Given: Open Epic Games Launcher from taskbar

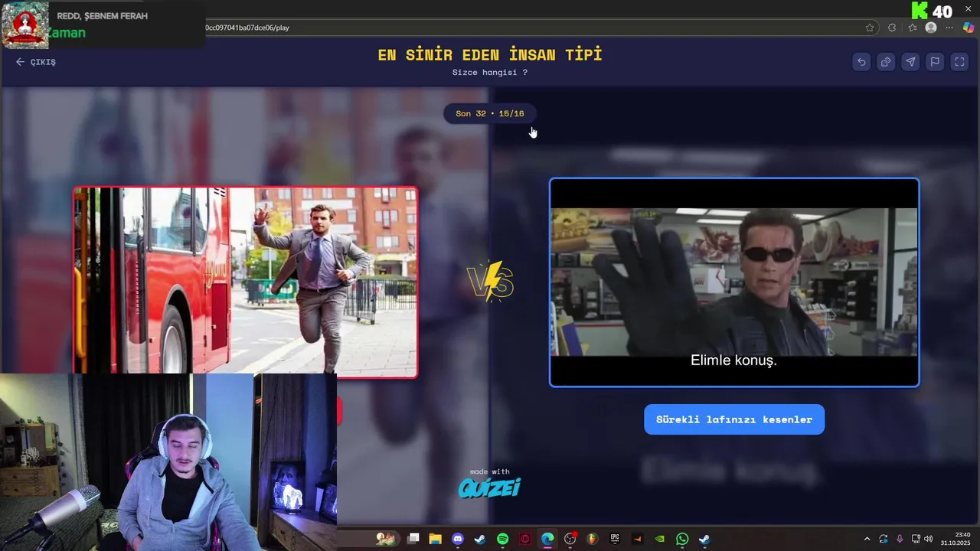Looking at the screenshot, I should tap(615, 539).
